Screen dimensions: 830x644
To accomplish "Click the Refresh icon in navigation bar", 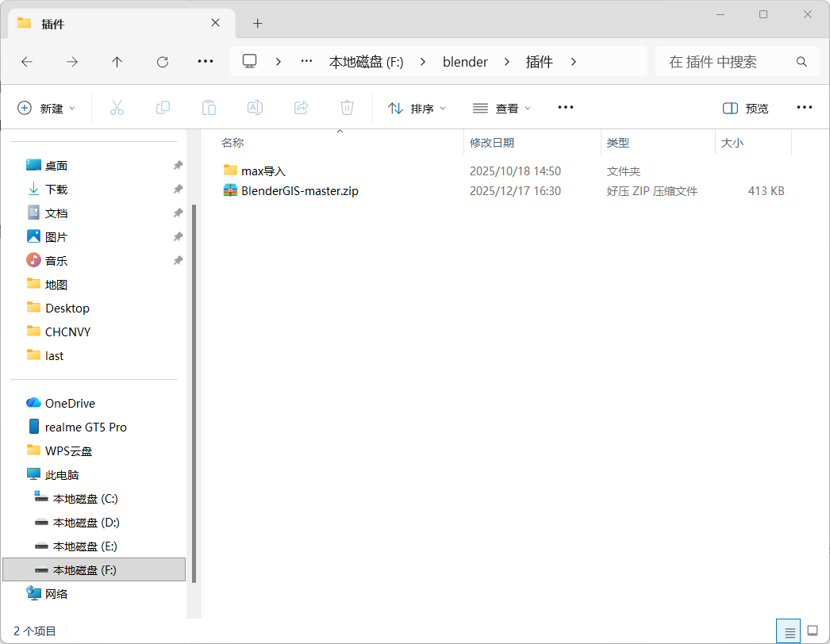I will click(x=163, y=62).
